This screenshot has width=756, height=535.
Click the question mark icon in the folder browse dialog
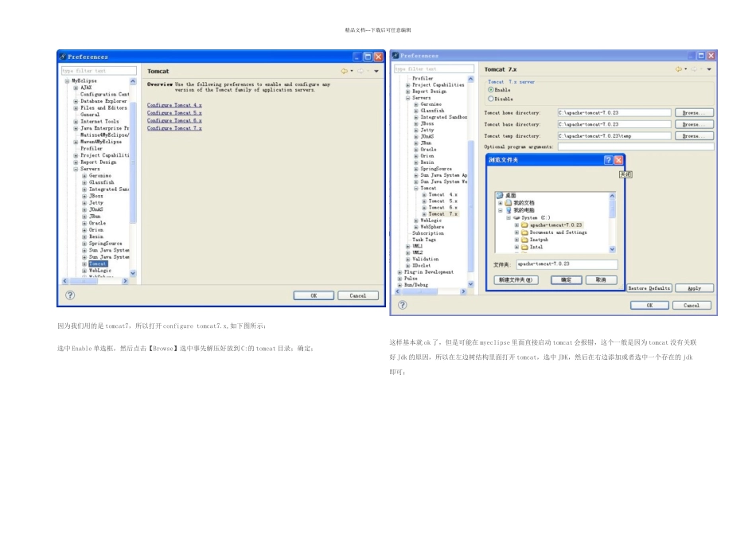point(608,160)
